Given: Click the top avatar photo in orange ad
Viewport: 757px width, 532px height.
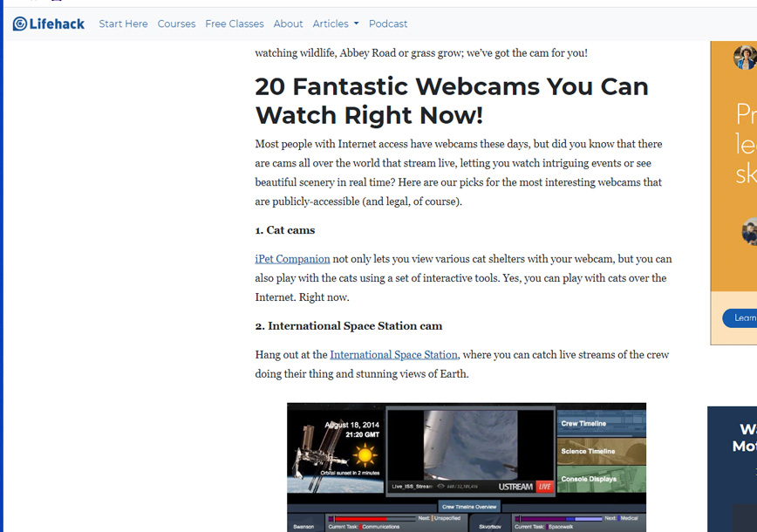Looking at the screenshot, I should pyautogui.click(x=744, y=58).
